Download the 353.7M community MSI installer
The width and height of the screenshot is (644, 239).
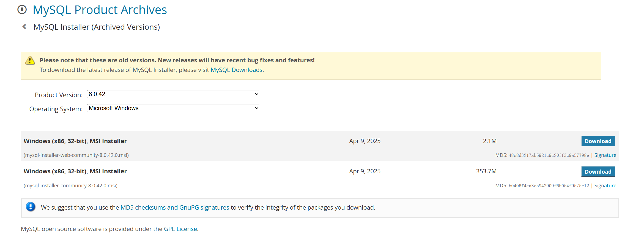click(598, 172)
